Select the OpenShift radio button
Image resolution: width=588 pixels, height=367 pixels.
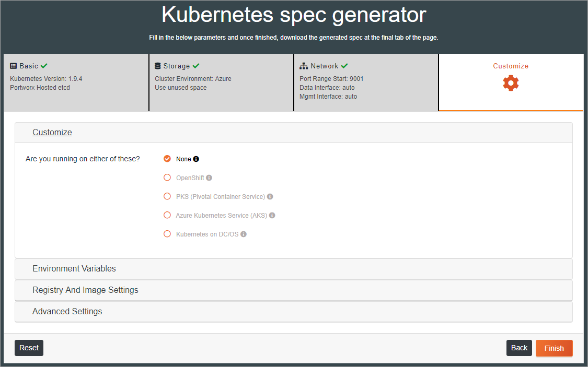167,177
